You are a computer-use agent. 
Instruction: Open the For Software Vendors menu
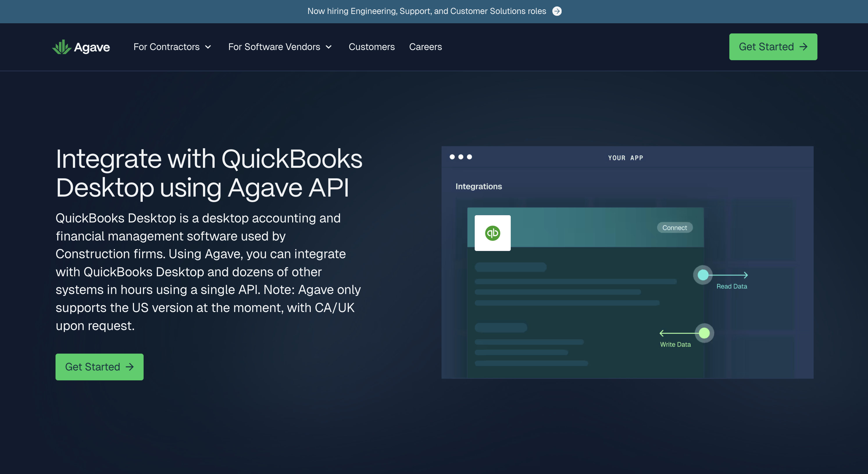tap(280, 47)
